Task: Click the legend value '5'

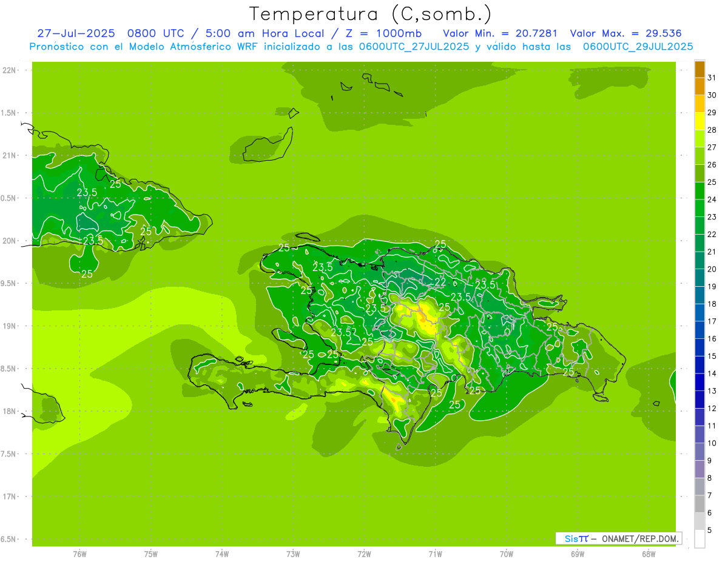Action: coord(710,530)
